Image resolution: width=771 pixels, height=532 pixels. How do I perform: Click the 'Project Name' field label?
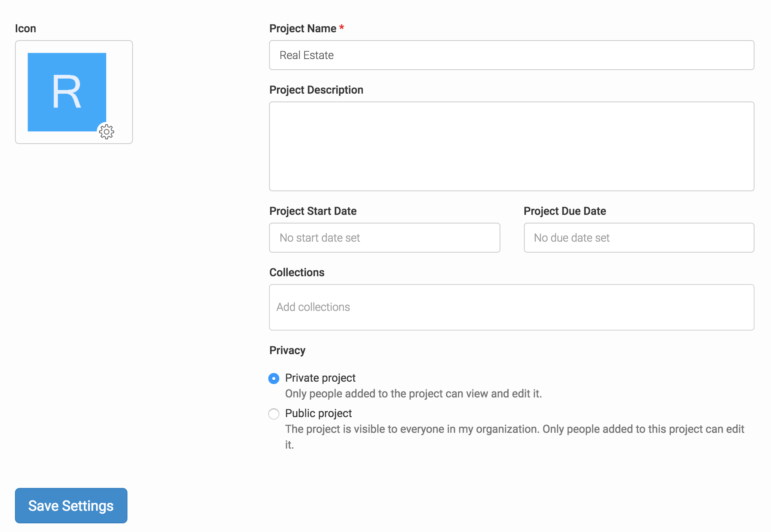[302, 28]
